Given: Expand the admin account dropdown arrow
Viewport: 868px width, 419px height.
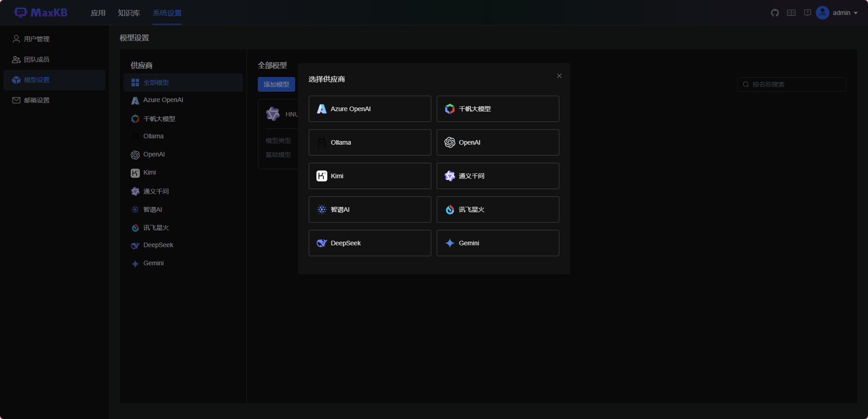Looking at the screenshot, I should [x=856, y=13].
